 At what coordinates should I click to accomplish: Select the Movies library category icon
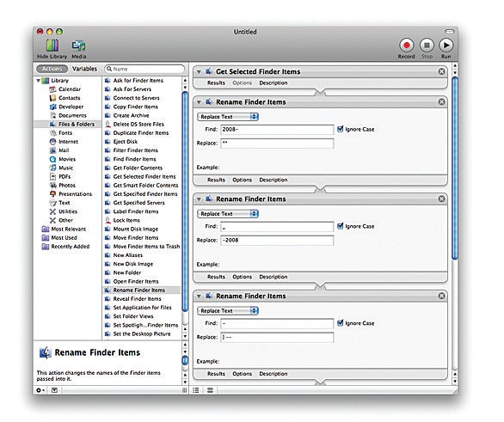coord(52,159)
